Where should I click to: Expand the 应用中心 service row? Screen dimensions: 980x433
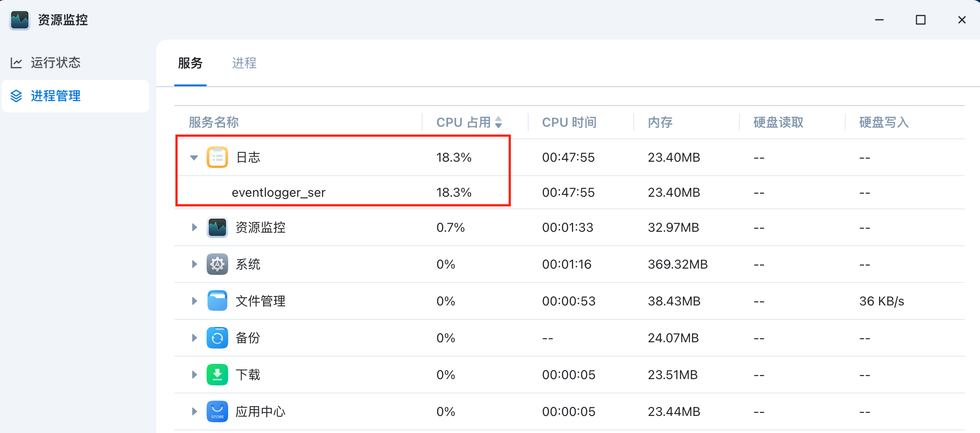tap(194, 411)
